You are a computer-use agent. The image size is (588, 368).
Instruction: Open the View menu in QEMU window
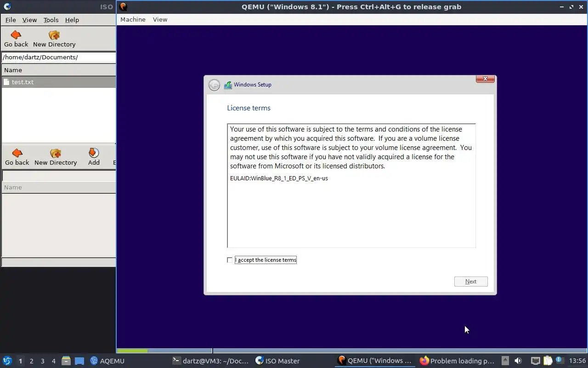(160, 19)
